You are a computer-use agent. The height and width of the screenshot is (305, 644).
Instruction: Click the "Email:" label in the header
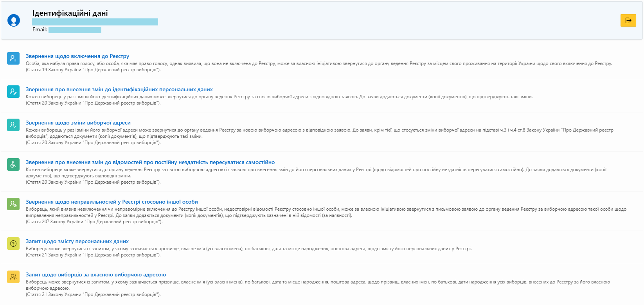pyautogui.click(x=40, y=30)
